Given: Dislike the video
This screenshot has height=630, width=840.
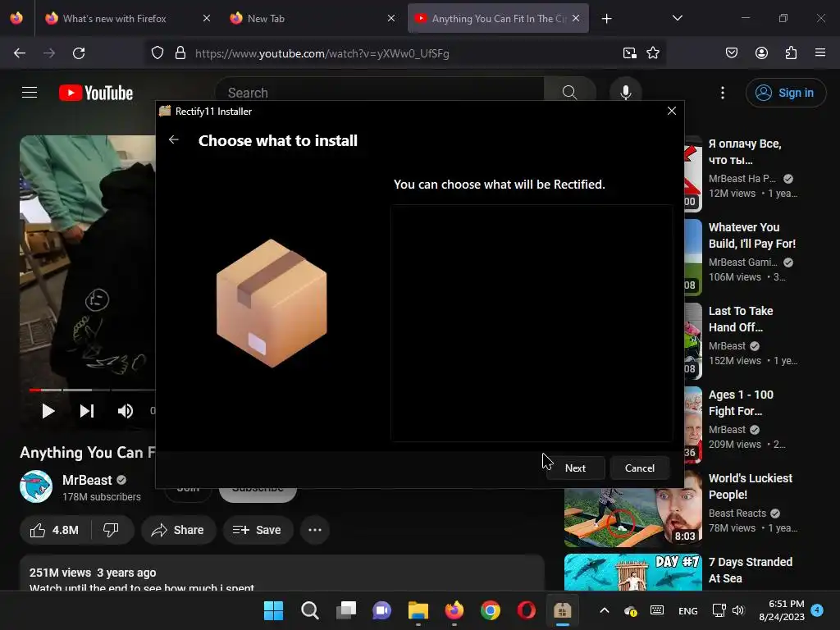Looking at the screenshot, I should point(111,530).
